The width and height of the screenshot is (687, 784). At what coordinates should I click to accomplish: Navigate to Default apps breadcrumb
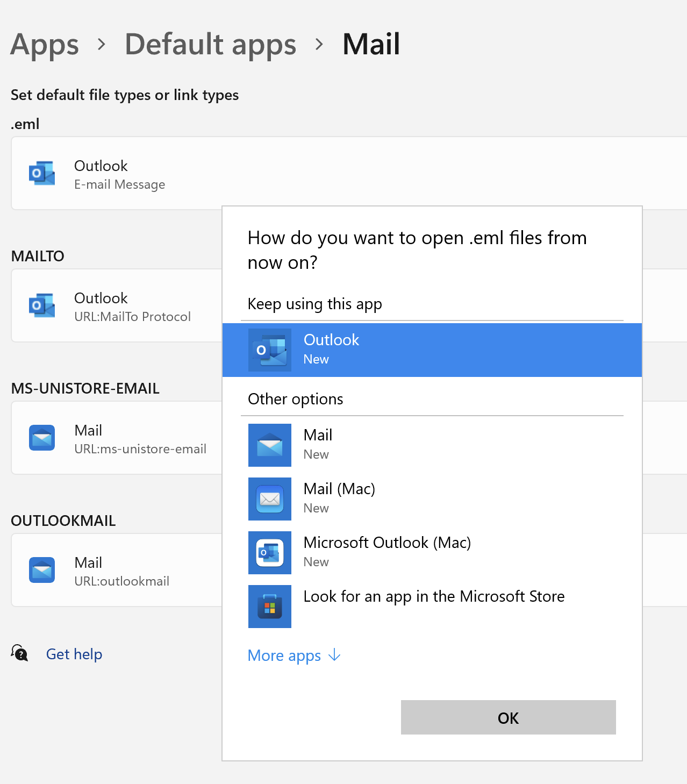coord(210,44)
